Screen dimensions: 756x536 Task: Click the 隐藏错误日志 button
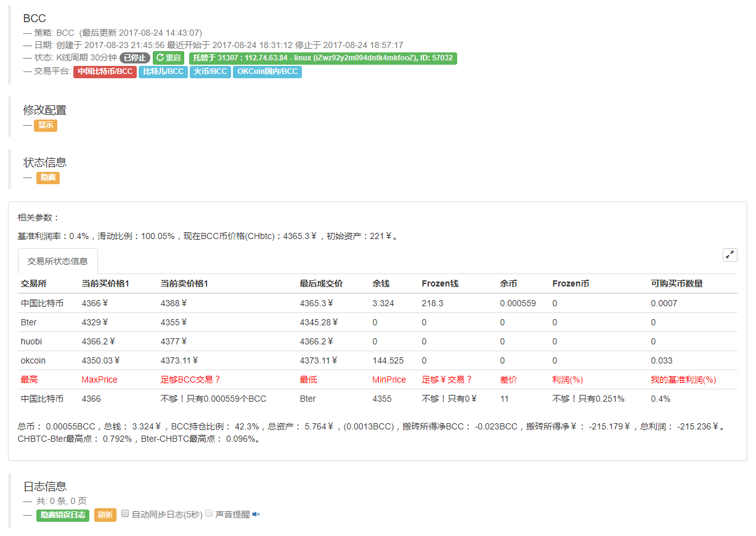point(63,515)
